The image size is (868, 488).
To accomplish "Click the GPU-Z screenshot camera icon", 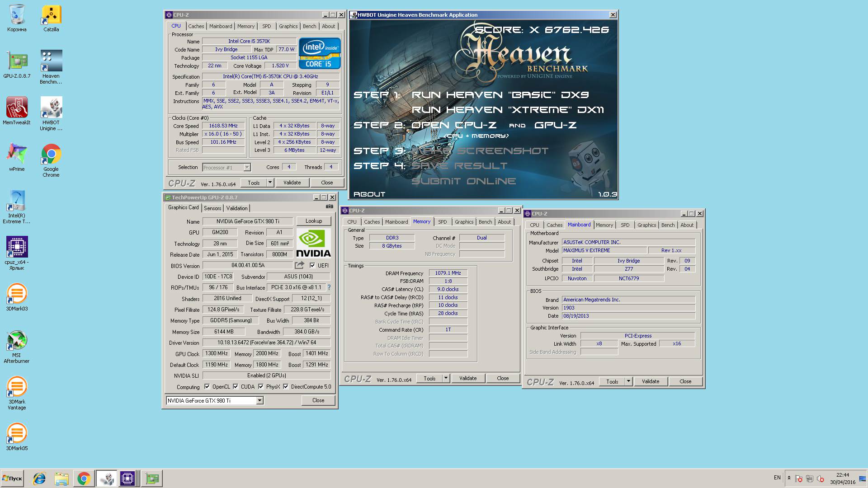I will coord(330,207).
